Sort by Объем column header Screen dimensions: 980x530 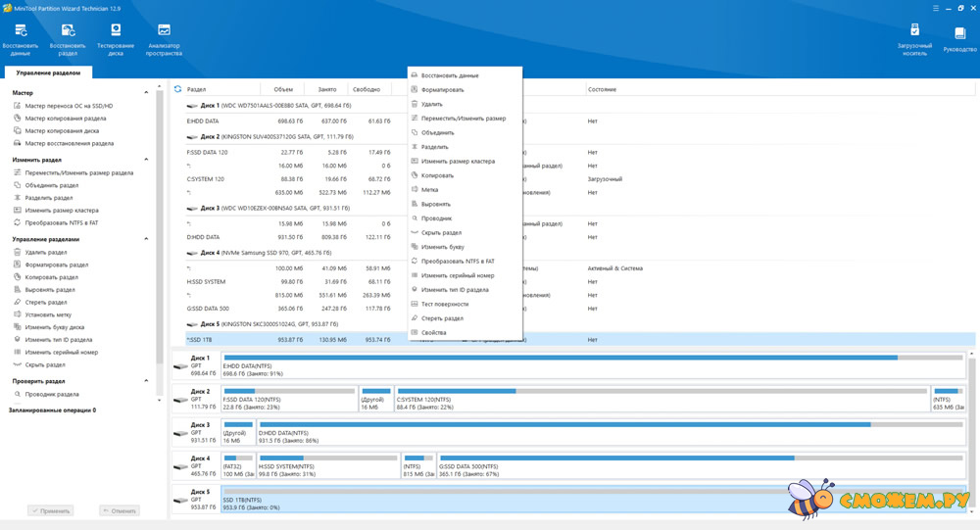click(283, 89)
